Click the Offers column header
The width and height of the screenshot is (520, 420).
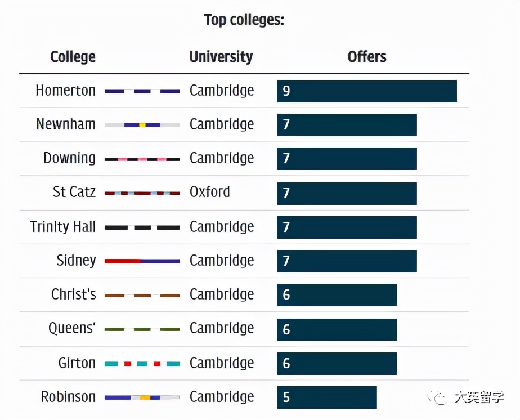click(367, 57)
